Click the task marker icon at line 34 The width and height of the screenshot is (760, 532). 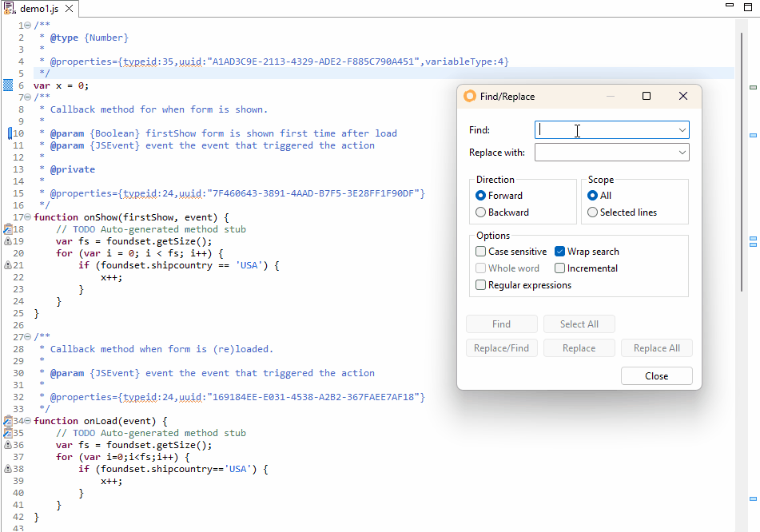tap(8, 420)
